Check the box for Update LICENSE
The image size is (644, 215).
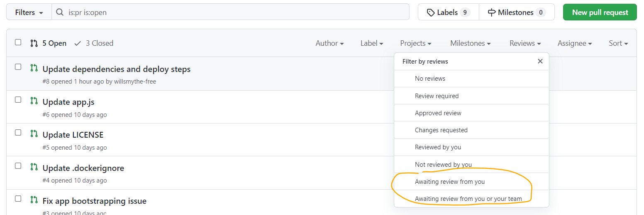pos(18,132)
